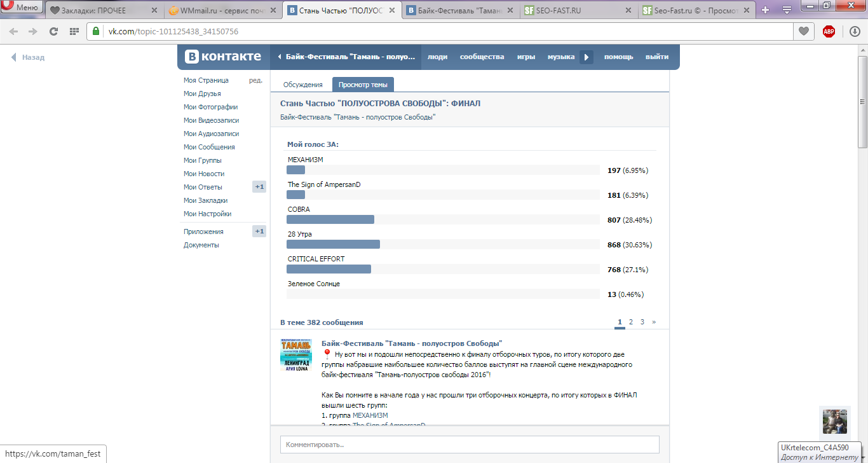Image resolution: width=868 pixels, height=463 pixels.
Task: Click the Назад back link
Action: 28,57
